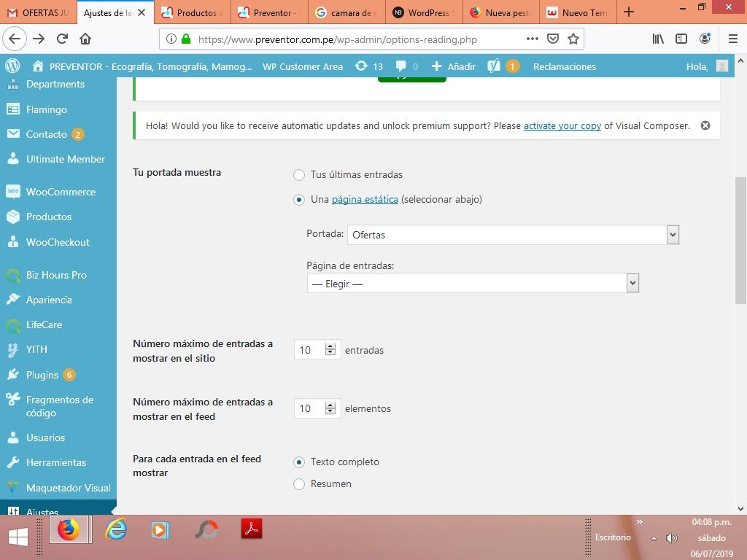This screenshot has height=560, width=747.
Task: Select Una página estática option
Action: [298, 200]
